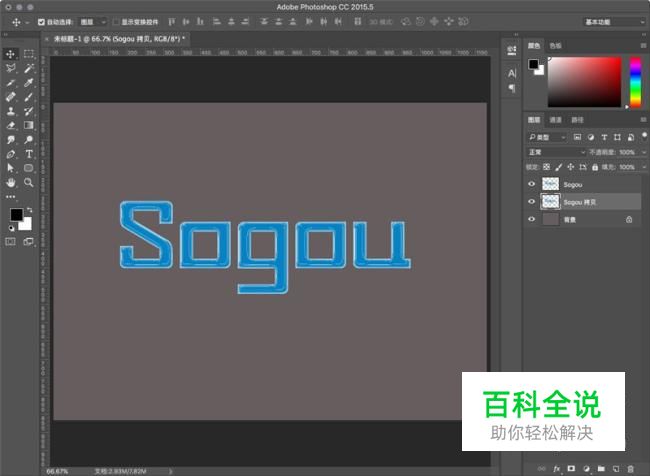Filter for type layers

(604, 137)
